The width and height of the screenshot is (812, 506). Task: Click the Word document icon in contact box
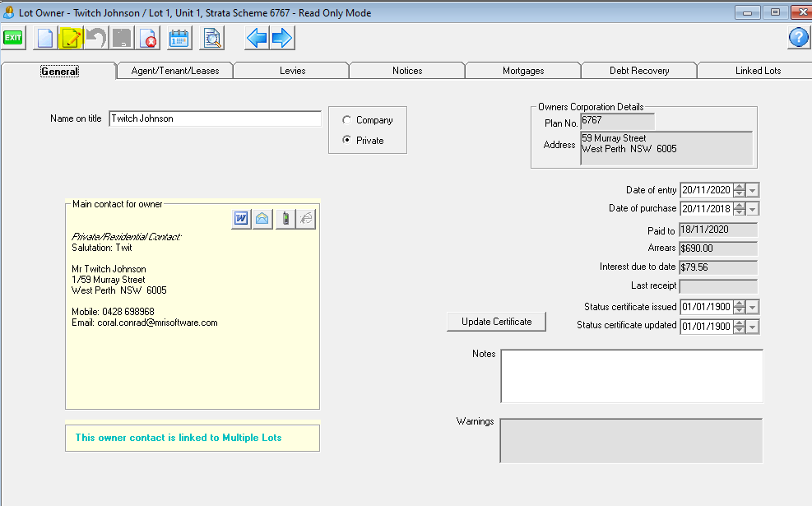[x=241, y=219]
